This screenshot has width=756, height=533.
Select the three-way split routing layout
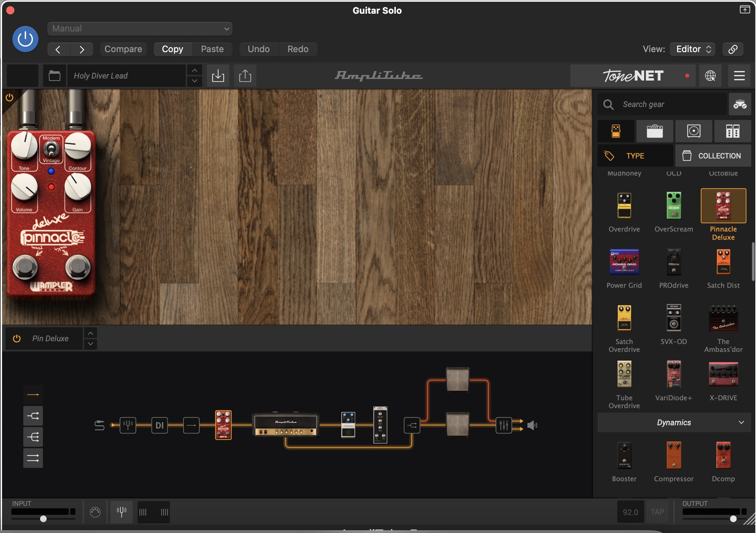(33, 437)
